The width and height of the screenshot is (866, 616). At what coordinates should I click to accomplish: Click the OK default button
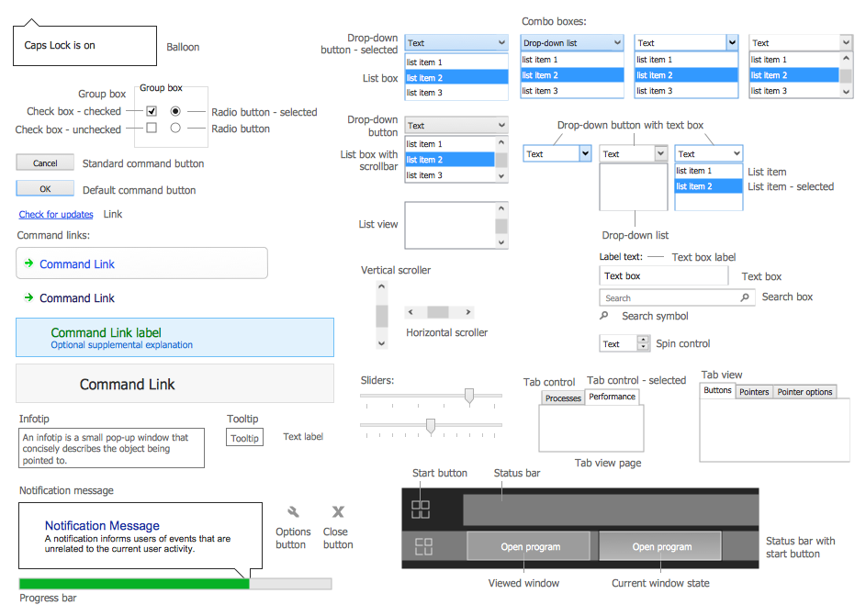(45, 189)
